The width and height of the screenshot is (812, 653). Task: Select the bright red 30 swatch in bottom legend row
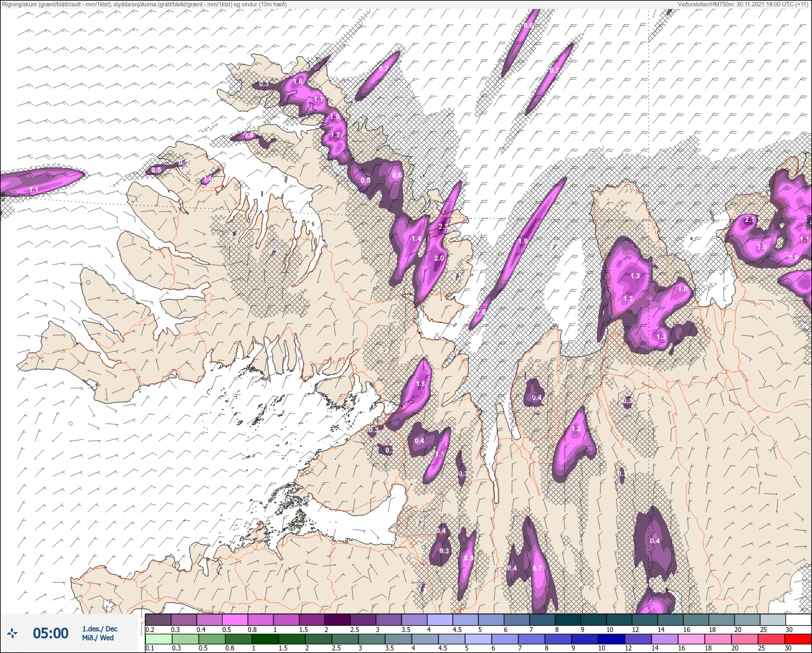[798, 638]
